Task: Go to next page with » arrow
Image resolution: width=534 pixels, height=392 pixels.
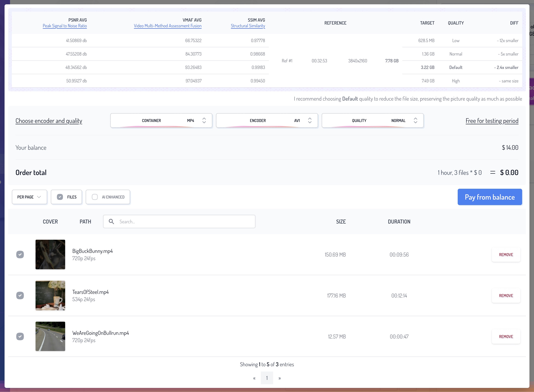Action: click(280, 378)
